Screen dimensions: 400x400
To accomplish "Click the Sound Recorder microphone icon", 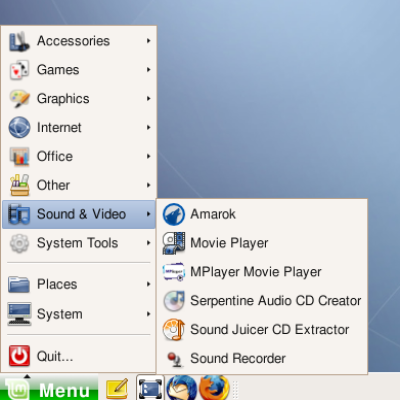I will click(174, 359).
